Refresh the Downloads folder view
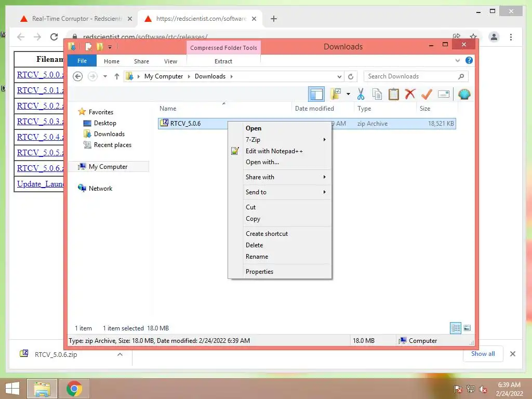The width and height of the screenshot is (532, 399). point(351,76)
